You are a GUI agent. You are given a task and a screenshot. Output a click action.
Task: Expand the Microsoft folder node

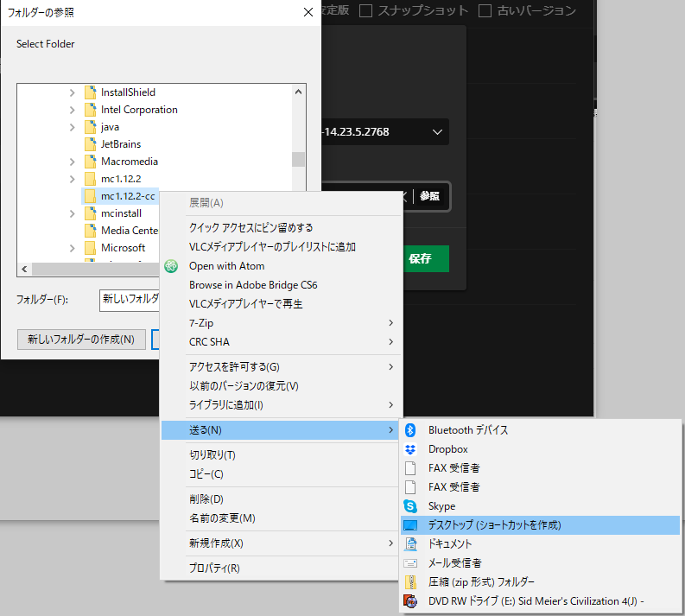pos(72,248)
